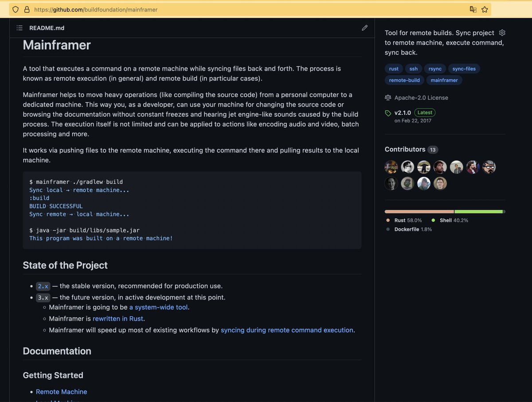Viewport: 532px width, 402px height.
Task: Click the 3.x version label
Action: click(x=43, y=298)
